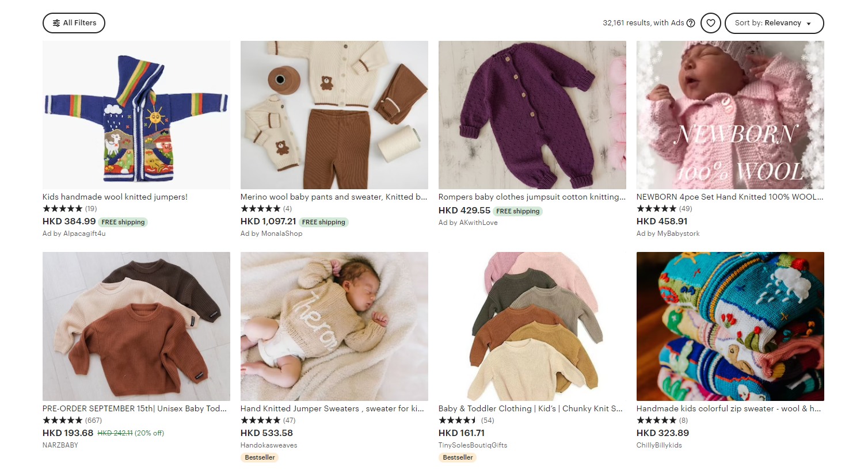Click the 'Handmade kids colorful zip sweater' title

(729, 408)
